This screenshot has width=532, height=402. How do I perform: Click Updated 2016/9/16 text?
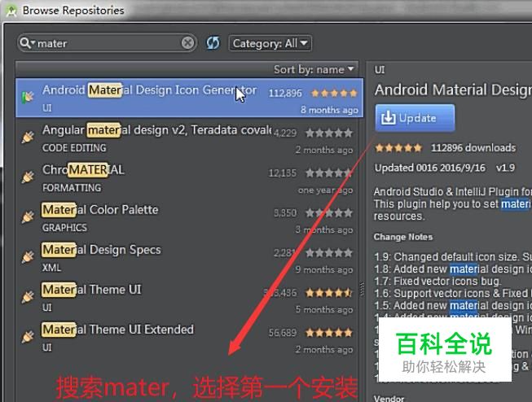point(430,168)
